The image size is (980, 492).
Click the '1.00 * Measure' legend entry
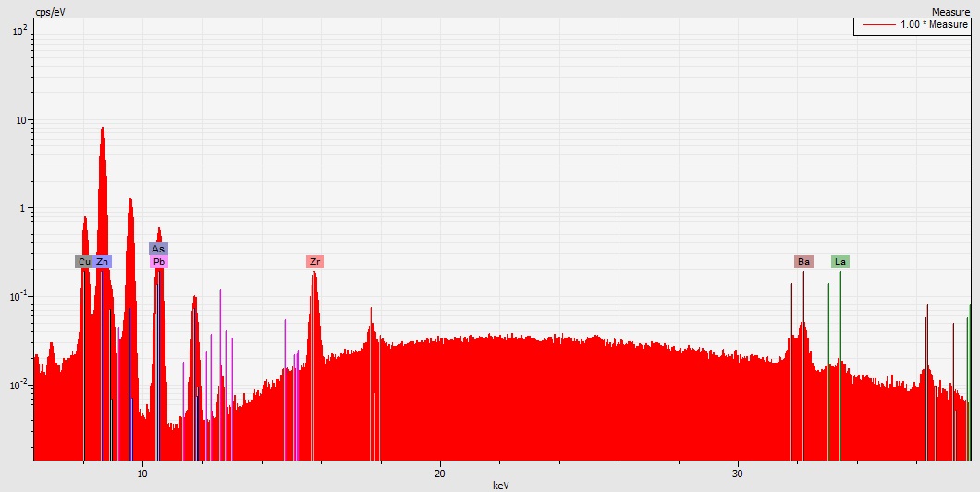[x=934, y=25]
